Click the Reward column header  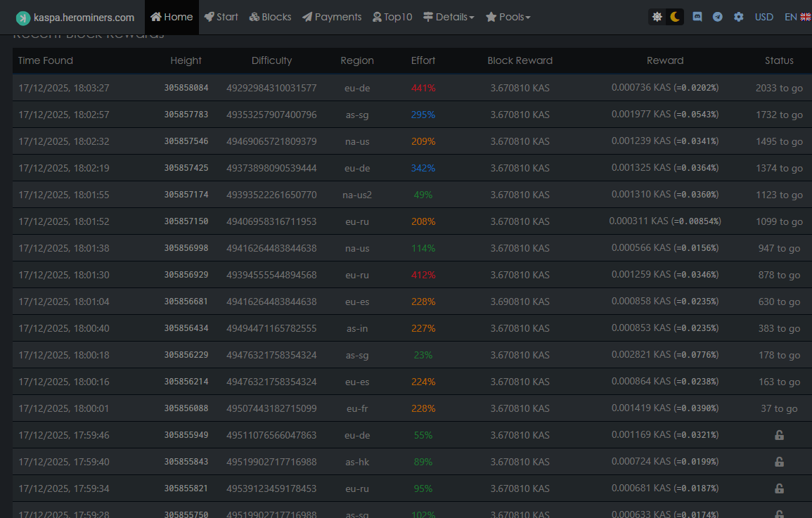point(665,60)
